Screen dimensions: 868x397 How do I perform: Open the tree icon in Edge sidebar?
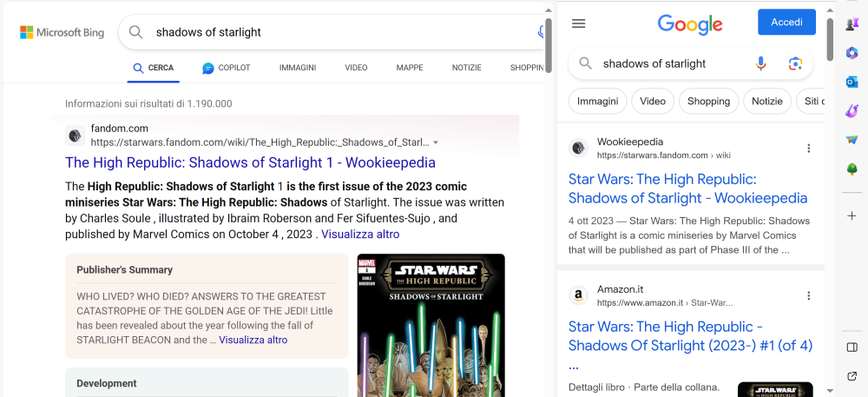click(852, 169)
